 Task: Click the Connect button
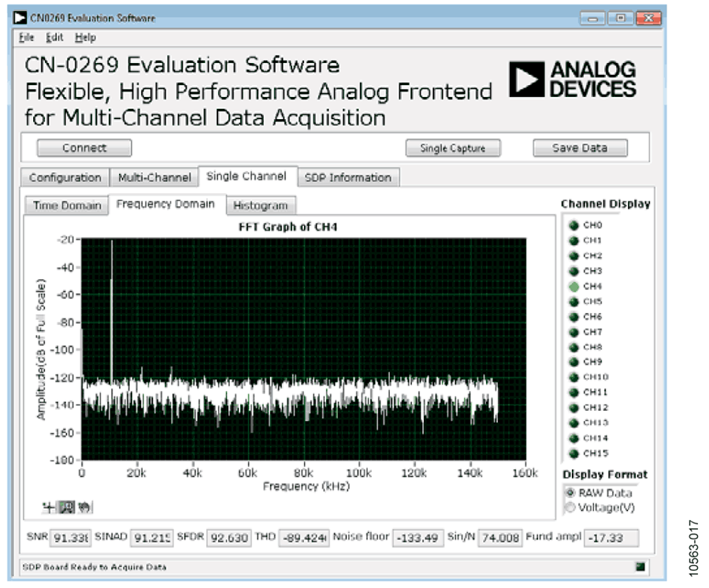84,148
